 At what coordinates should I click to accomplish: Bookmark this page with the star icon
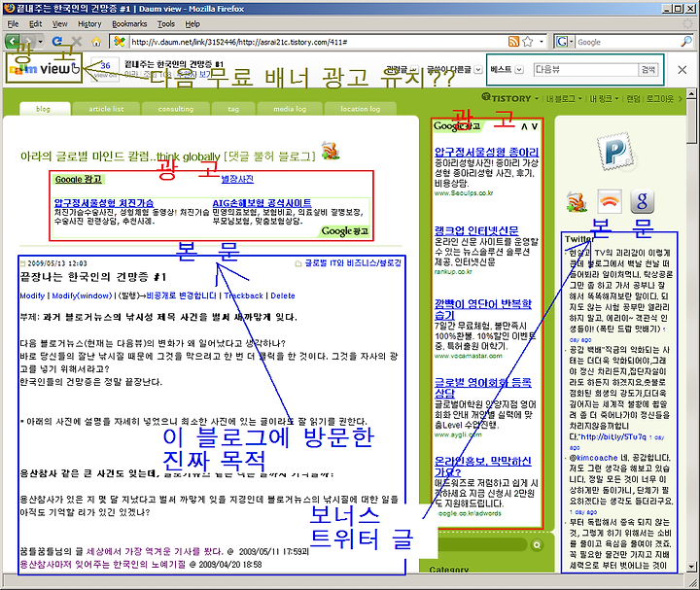pos(528,42)
